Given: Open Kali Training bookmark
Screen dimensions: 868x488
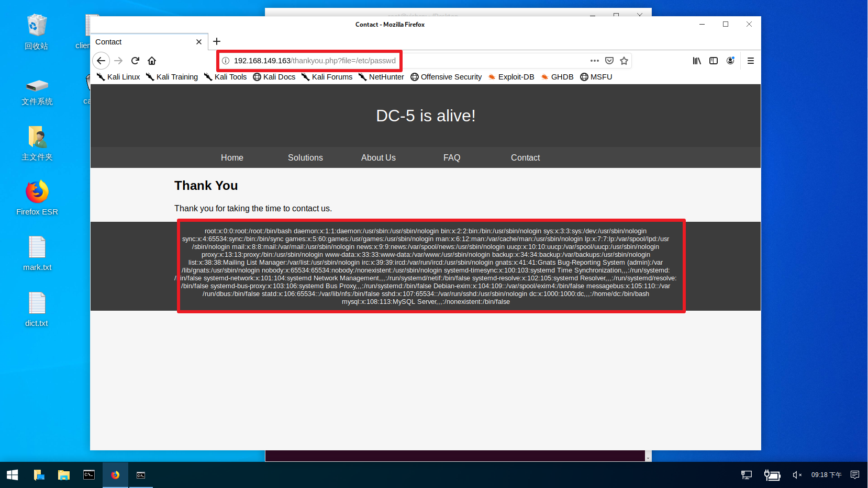Looking at the screenshot, I should coord(172,77).
